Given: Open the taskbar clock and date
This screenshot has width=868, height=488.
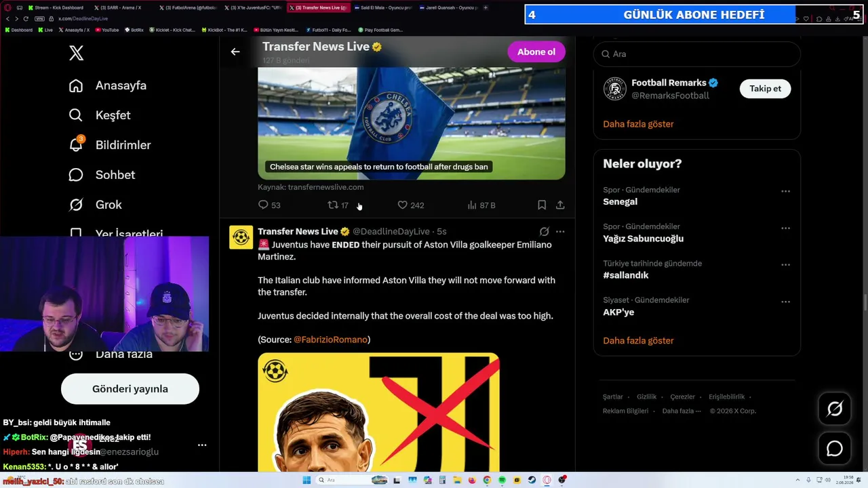Looking at the screenshot, I should point(844,481).
